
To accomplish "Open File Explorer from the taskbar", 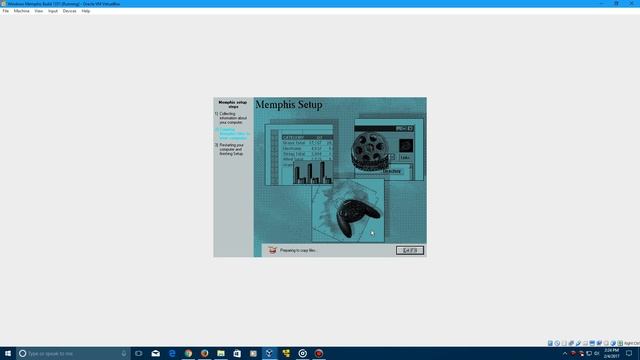I will [x=221, y=353].
